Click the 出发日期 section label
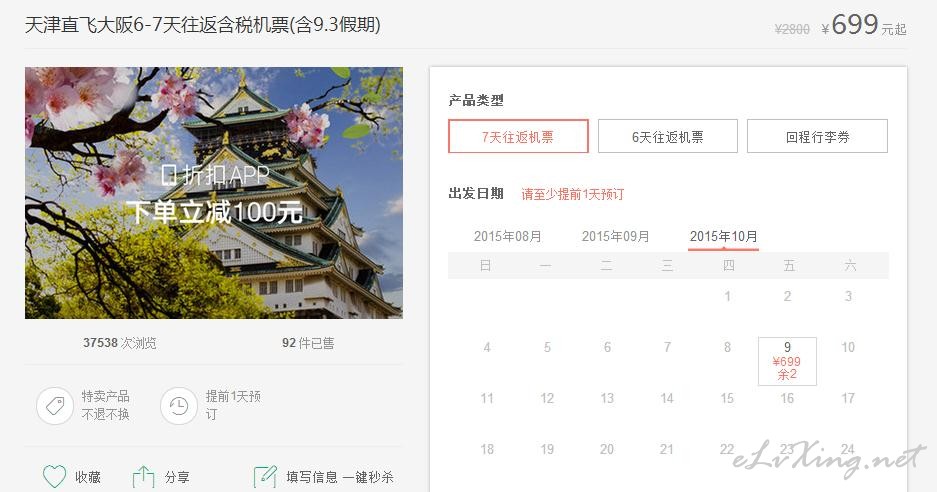 tap(476, 194)
